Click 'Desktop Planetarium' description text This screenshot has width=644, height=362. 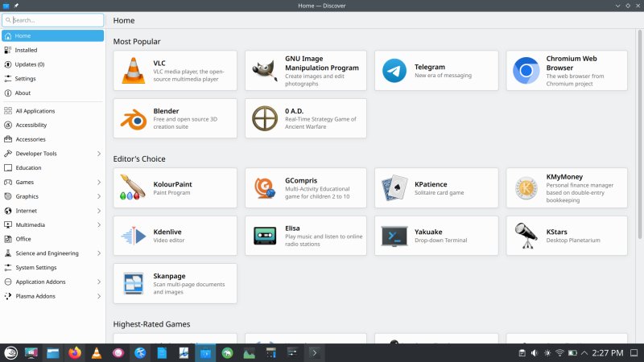tap(573, 240)
